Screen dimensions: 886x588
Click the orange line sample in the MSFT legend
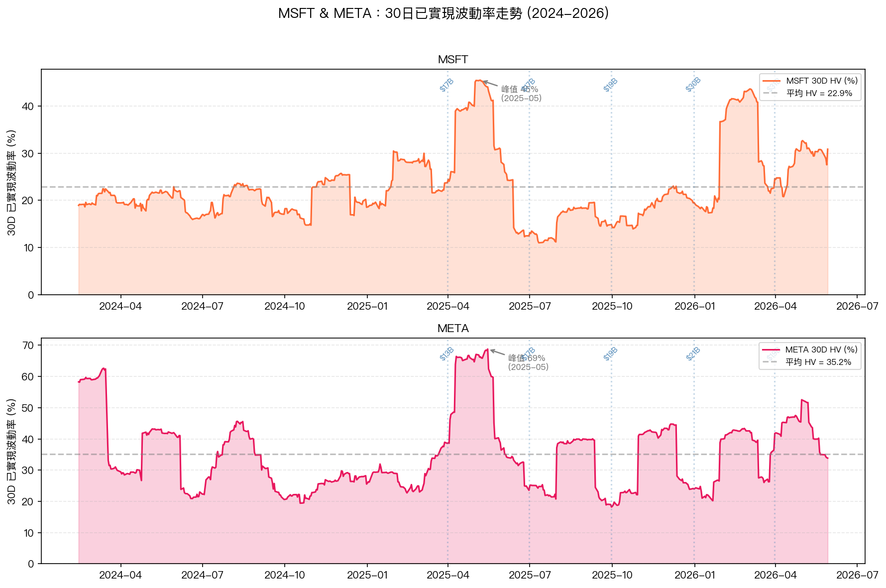pos(771,81)
